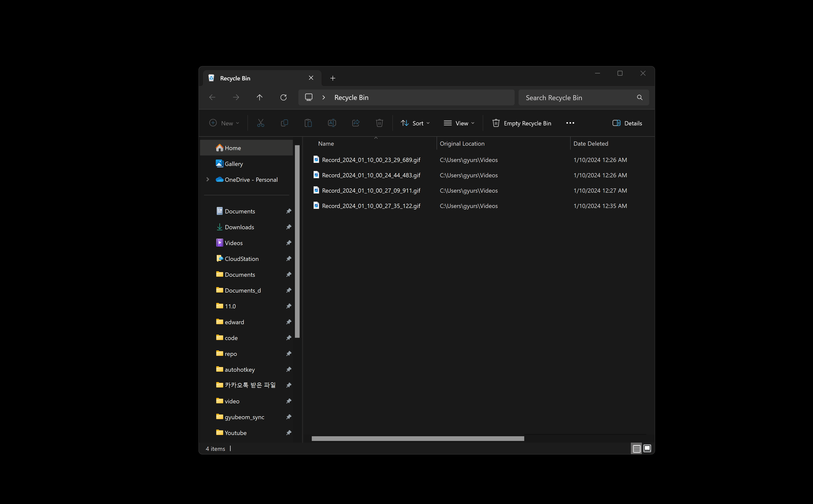
Task: Click the Delete trash icon in toolbar
Action: coord(379,123)
